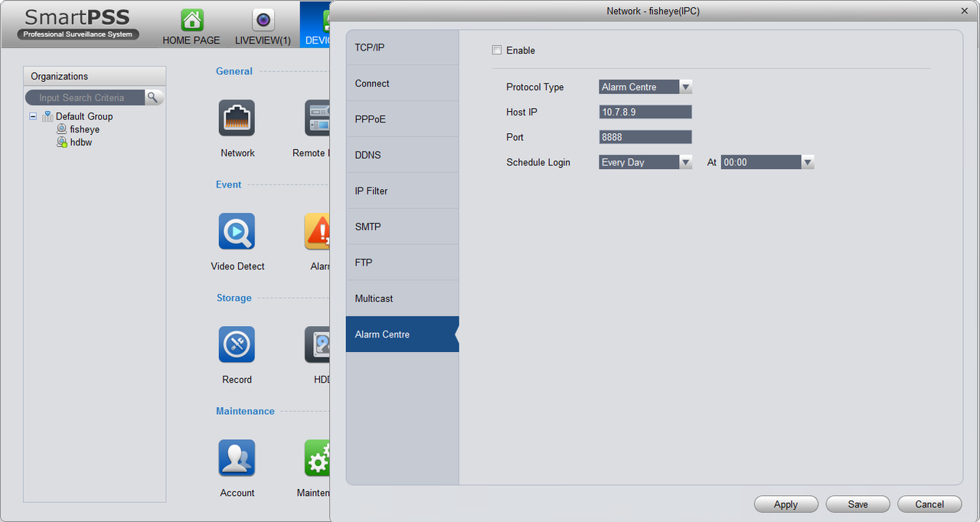Viewport: 980px width, 522px height.
Task: Click the Host IP field
Action: point(645,112)
